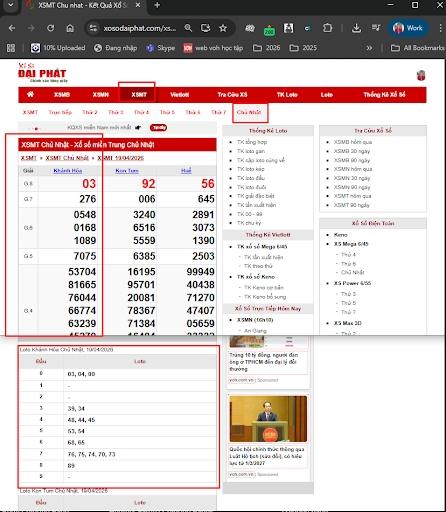Open the tab search dropdown chevron
The width and height of the screenshot is (446, 512).
click(x=11, y=5)
